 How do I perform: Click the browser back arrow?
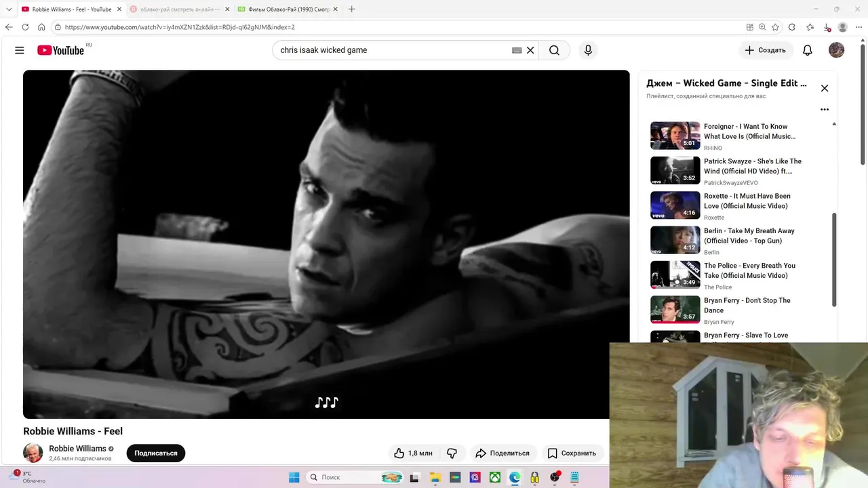click(9, 27)
